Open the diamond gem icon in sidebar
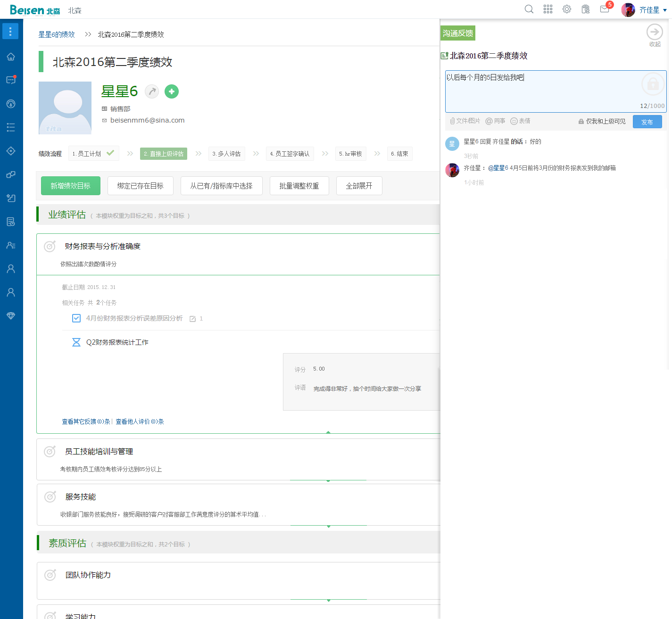The height and width of the screenshot is (619, 672). [11, 316]
